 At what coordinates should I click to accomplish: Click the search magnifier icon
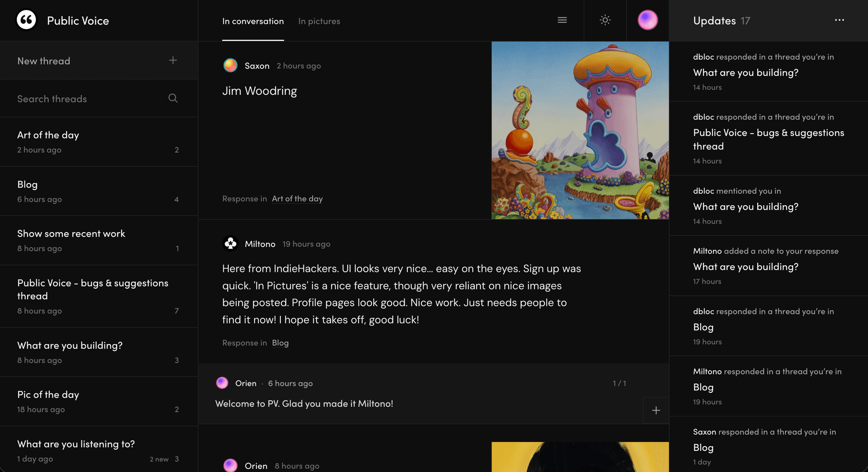point(173,98)
